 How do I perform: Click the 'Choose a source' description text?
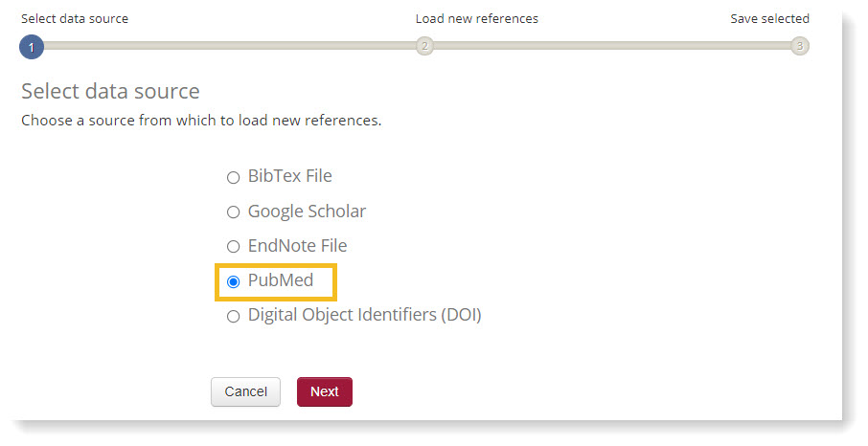point(201,121)
